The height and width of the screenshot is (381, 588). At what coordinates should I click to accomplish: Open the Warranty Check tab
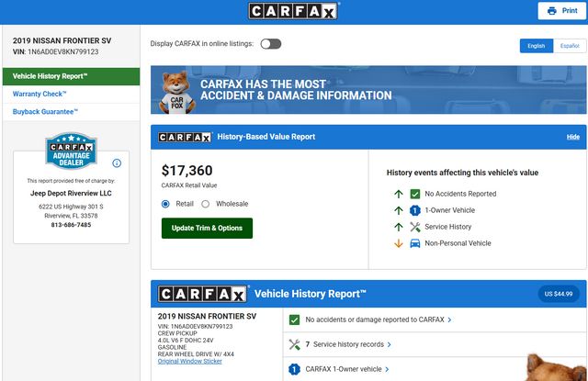click(x=38, y=94)
